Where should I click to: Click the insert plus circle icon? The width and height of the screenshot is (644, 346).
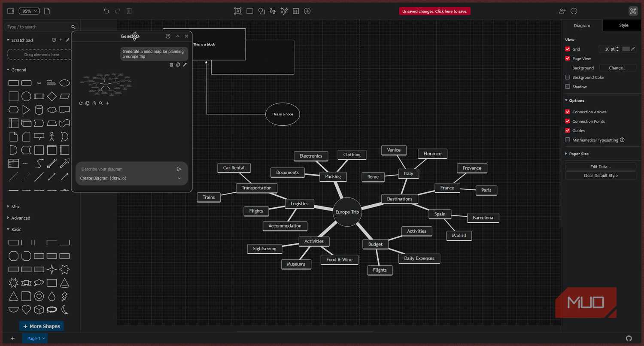pos(307,11)
